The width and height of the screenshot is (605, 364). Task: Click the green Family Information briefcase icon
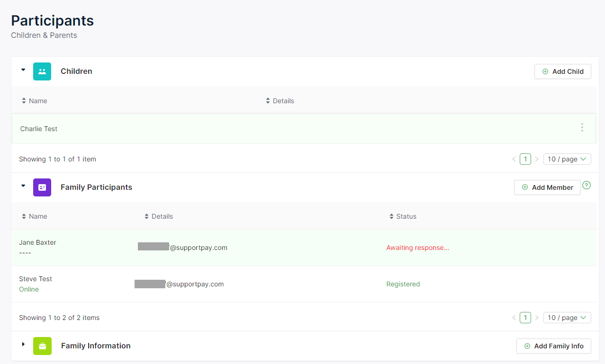pyautogui.click(x=42, y=346)
